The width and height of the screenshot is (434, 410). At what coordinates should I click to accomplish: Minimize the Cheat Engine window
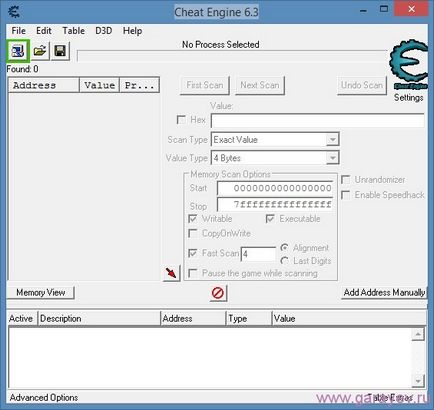point(363,10)
